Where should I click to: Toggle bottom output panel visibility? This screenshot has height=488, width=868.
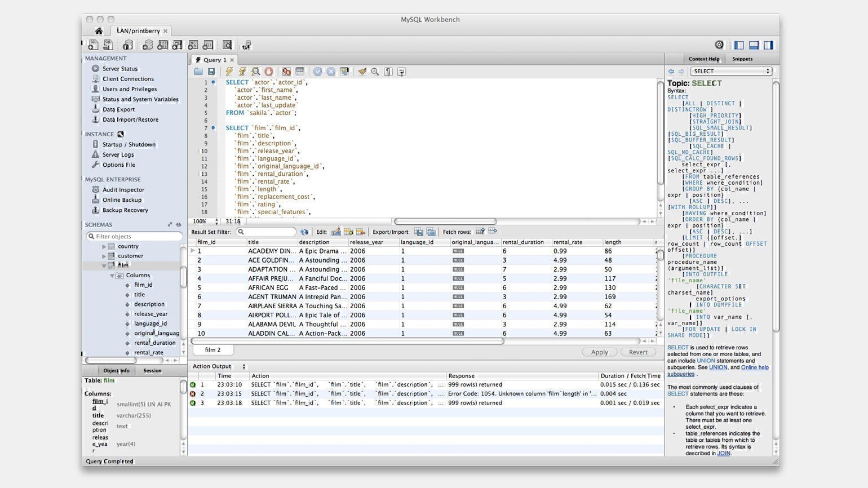click(x=754, y=45)
